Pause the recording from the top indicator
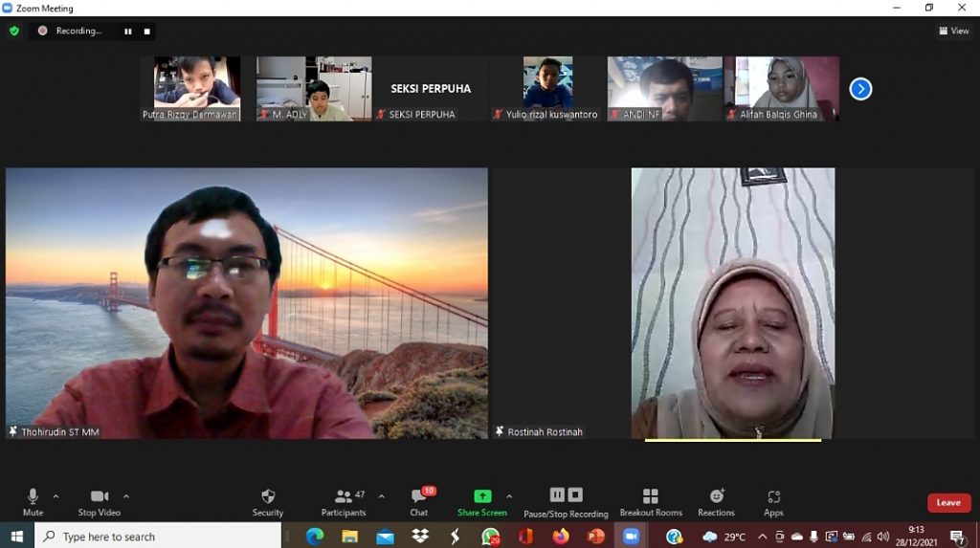Image resolution: width=980 pixels, height=548 pixels. 127,31
